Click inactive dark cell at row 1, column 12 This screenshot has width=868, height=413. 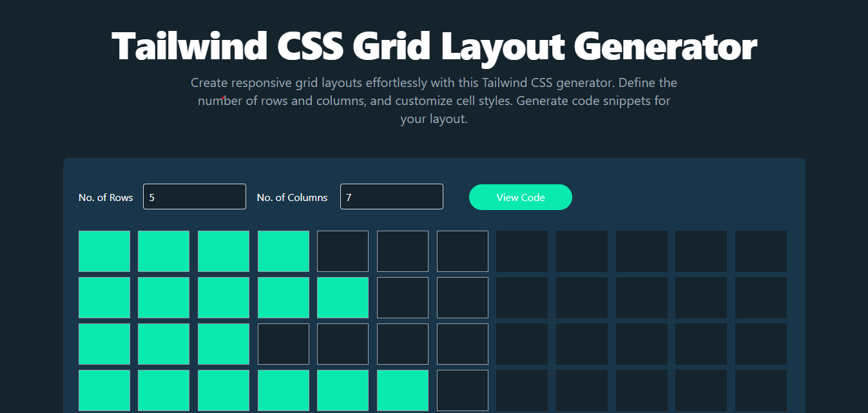761,251
